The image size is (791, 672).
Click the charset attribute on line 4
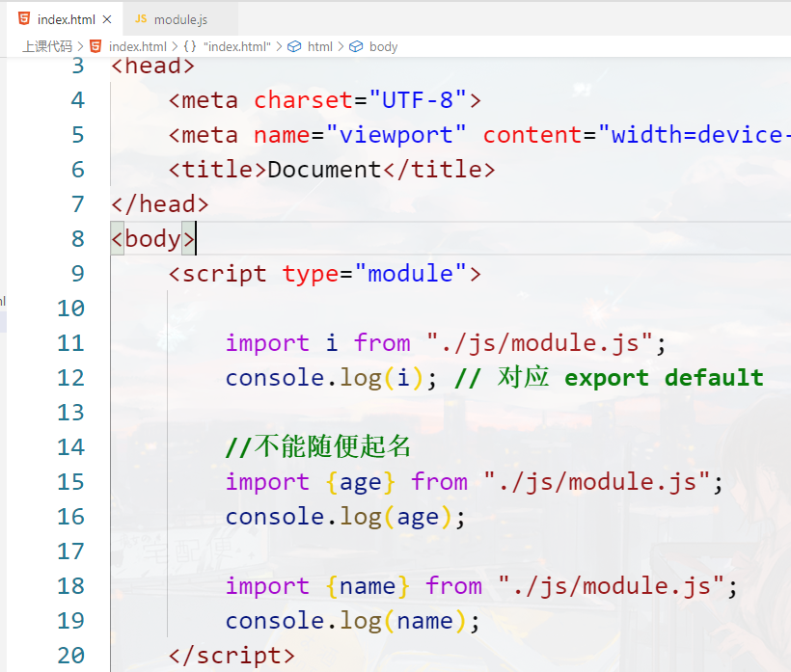[303, 100]
